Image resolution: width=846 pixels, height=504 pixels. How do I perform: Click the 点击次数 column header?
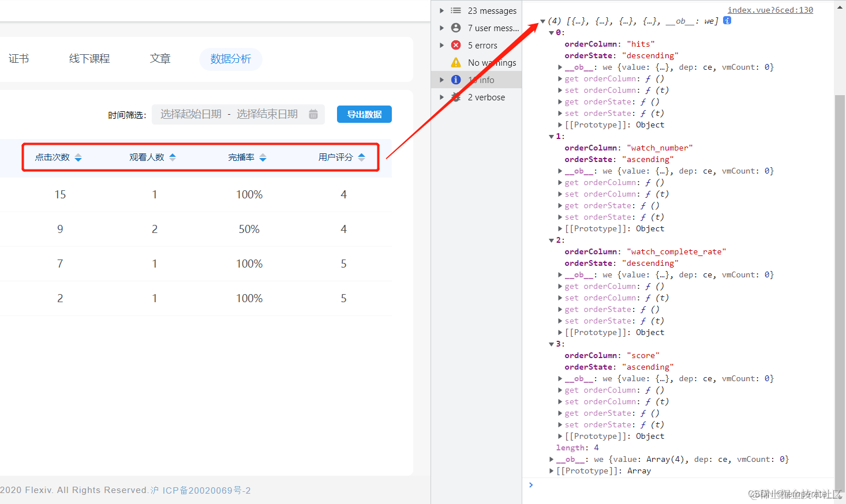click(x=53, y=157)
